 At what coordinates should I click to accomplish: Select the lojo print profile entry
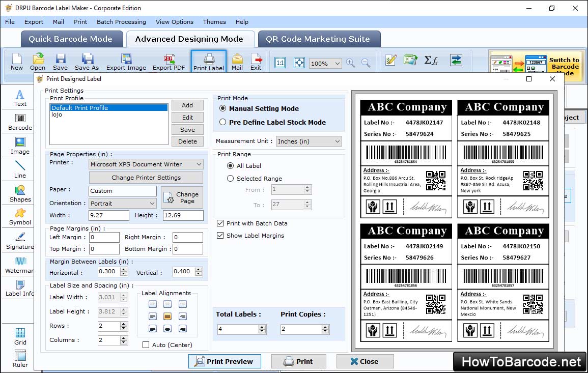pos(109,114)
